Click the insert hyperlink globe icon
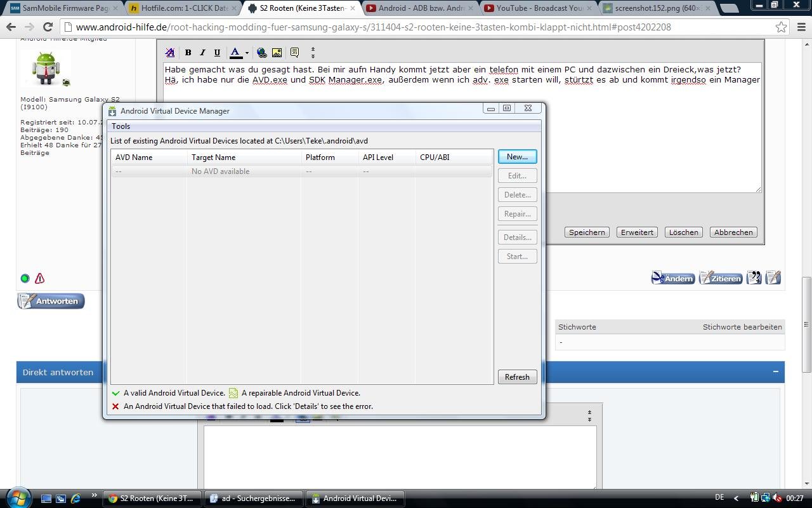 (x=261, y=53)
